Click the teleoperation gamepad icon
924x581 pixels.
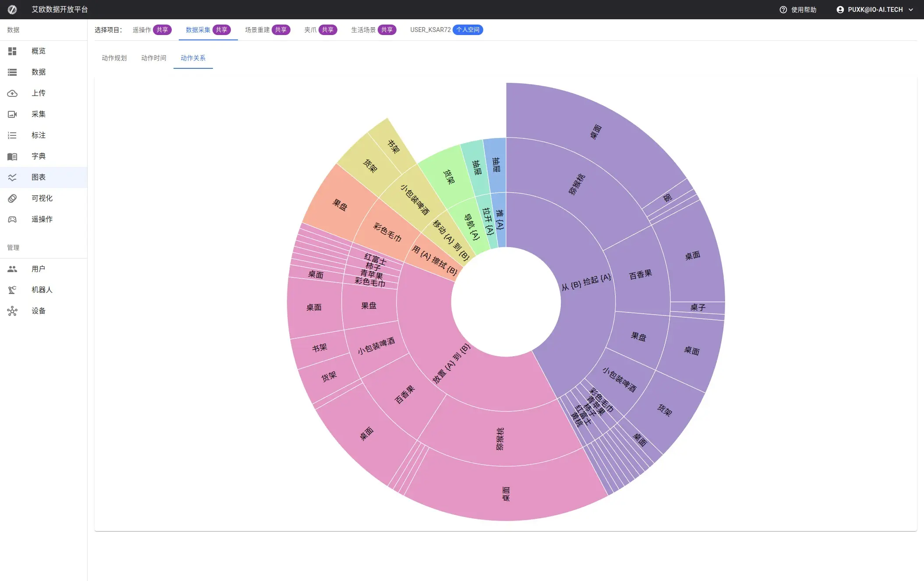coord(12,220)
